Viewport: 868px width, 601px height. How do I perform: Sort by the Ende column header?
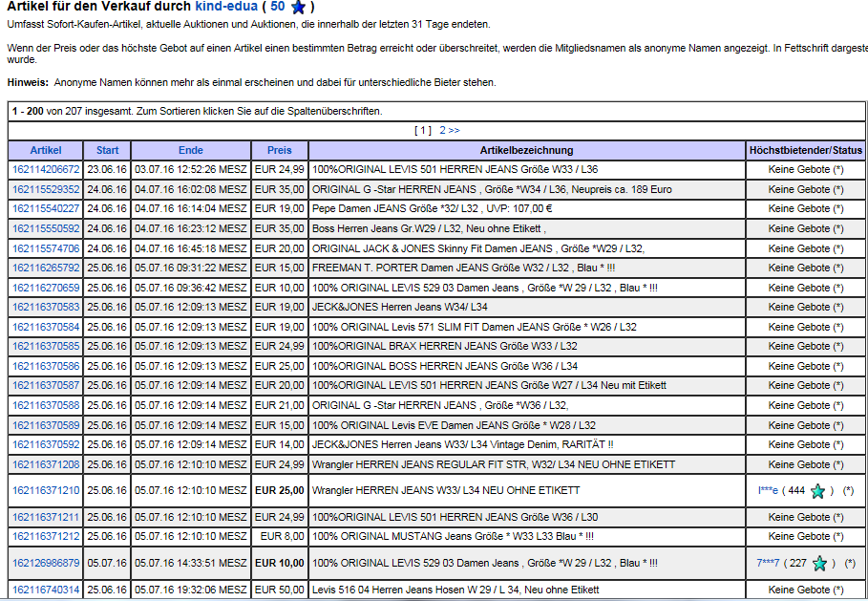(x=191, y=150)
